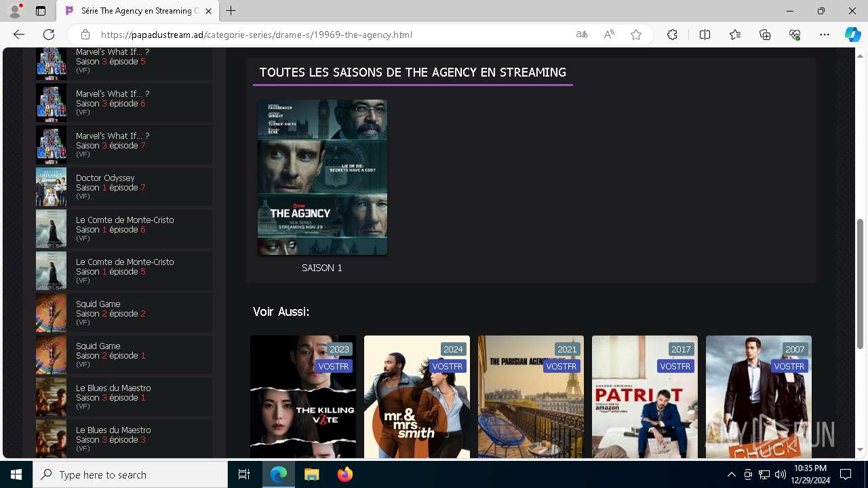Open Le Blues du Maestro épisode 3
This screenshot has width=868, height=488.
[124, 439]
